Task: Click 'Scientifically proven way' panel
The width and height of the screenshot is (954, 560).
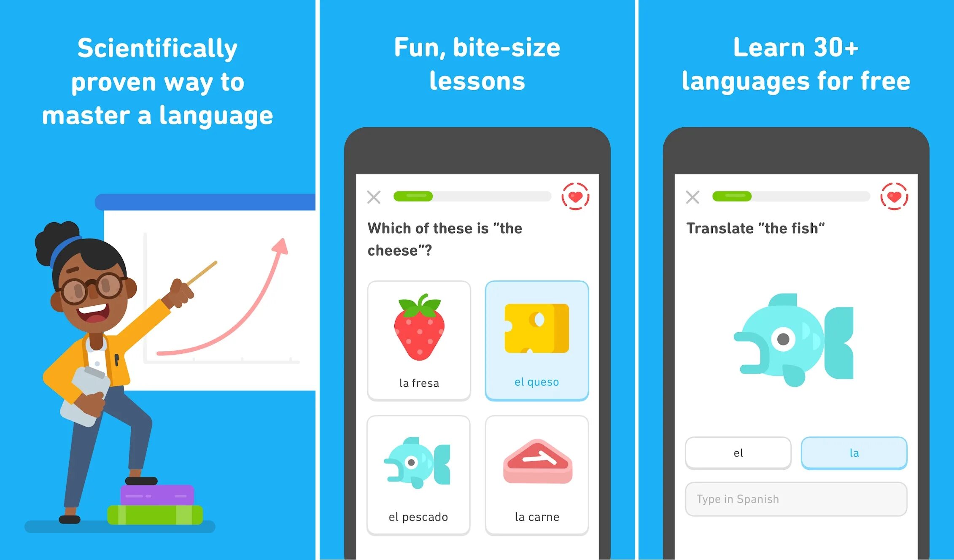Action: point(158,280)
